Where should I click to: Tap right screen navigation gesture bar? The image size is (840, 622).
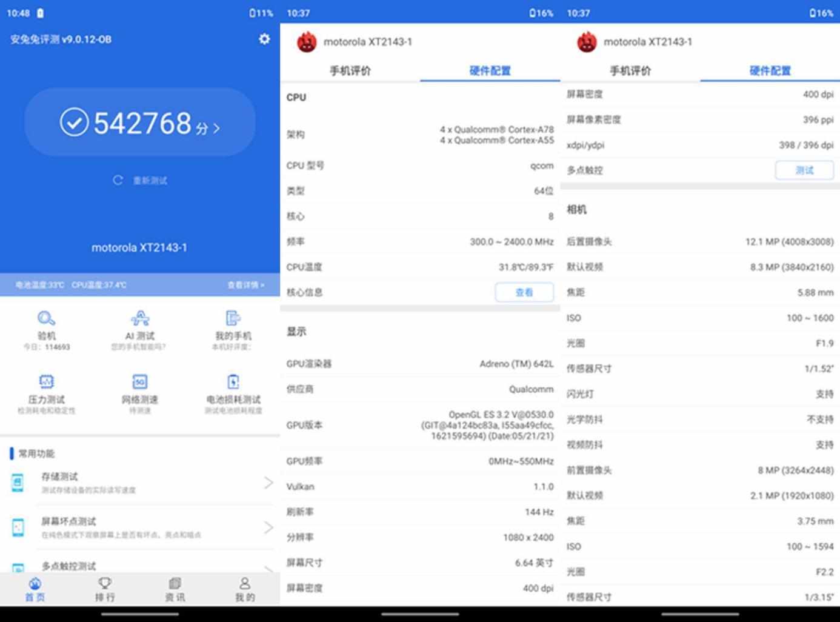[700, 614]
